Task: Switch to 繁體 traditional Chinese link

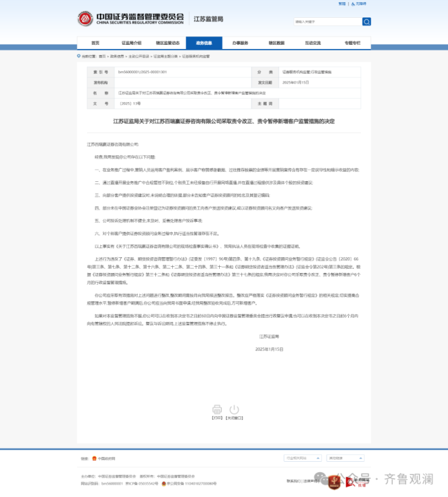Action: coord(342,4)
